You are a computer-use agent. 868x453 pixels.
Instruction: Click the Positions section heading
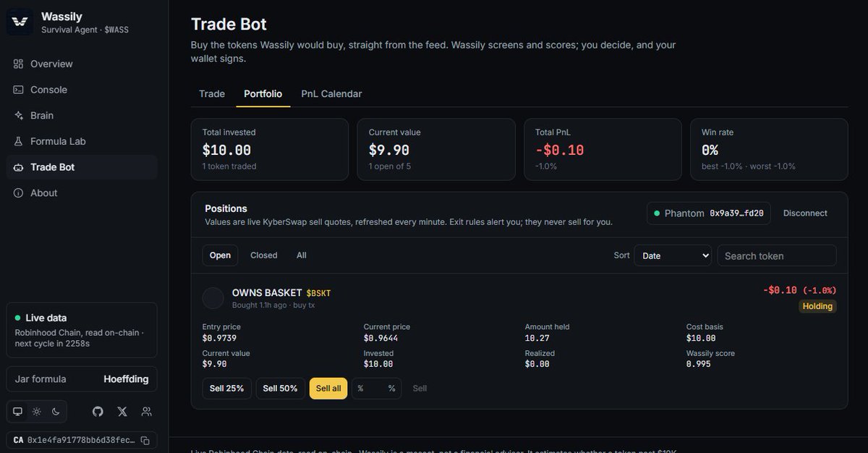coord(226,208)
